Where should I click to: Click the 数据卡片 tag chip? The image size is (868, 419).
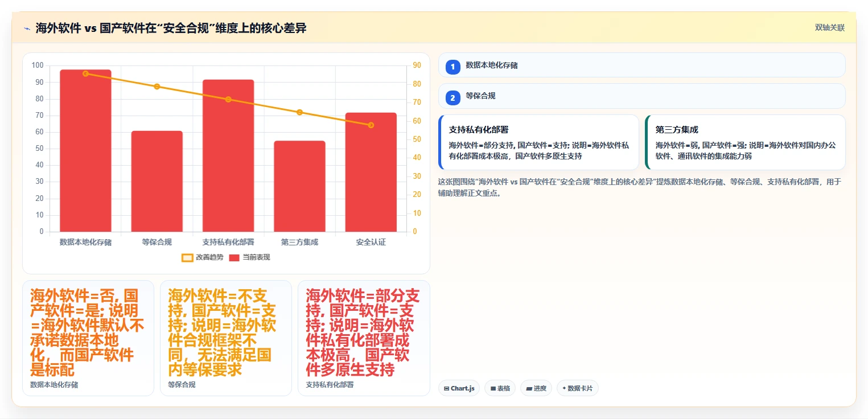(x=578, y=388)
